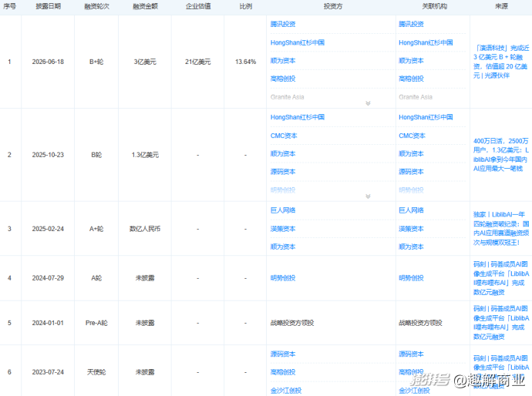Select the 1.3亿美元 funding amount
The image size is (532, 396).
click(145, 155)
